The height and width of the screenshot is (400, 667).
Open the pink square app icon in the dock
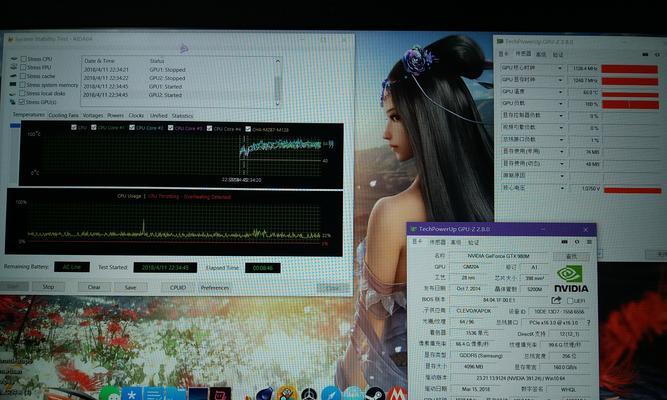(220, 394)
